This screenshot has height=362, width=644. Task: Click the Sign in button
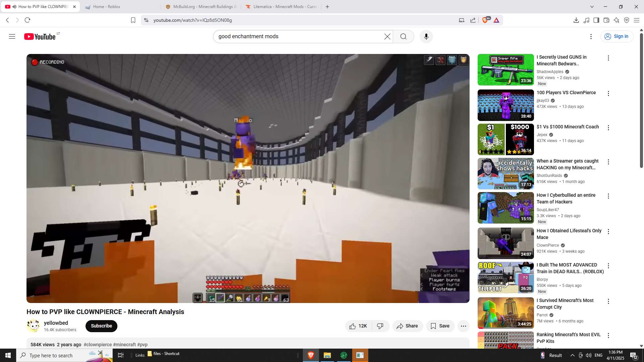[616, 37]
